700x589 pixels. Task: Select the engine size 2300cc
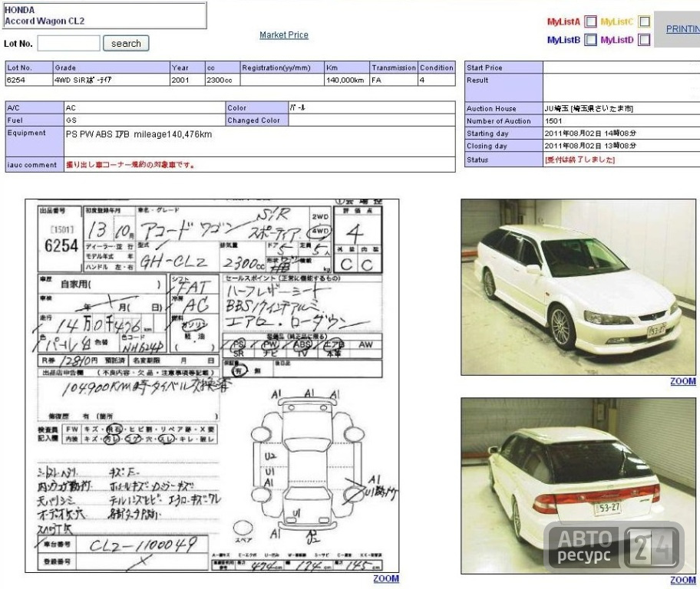pos(219,80)
